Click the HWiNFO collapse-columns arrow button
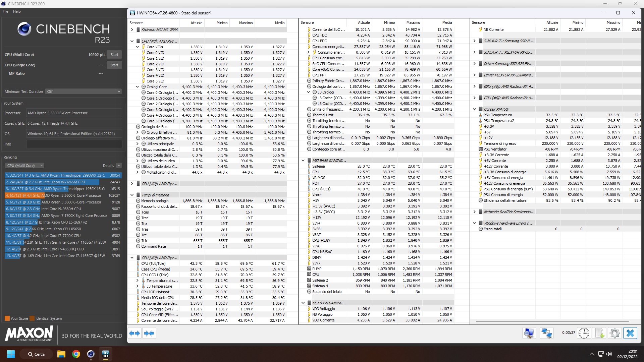Viewport: 644px width, 362px height. [149, 333]
